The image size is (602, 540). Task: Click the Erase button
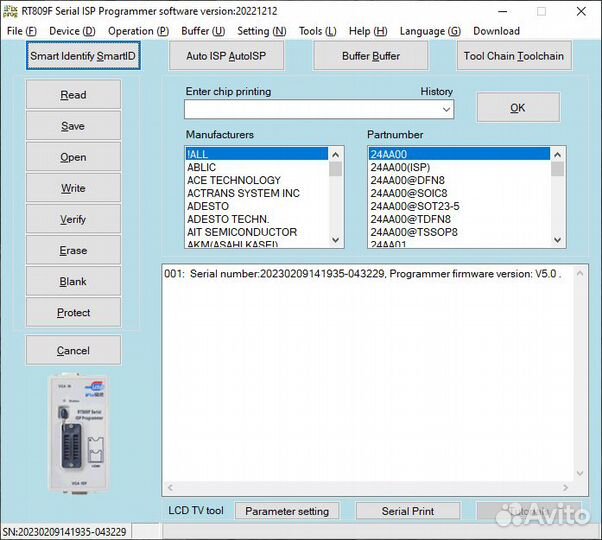pos(73,250)
